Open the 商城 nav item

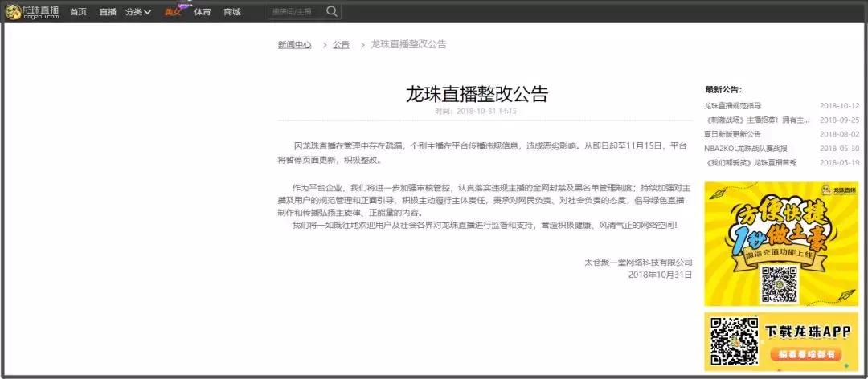[x=232, y=11]
